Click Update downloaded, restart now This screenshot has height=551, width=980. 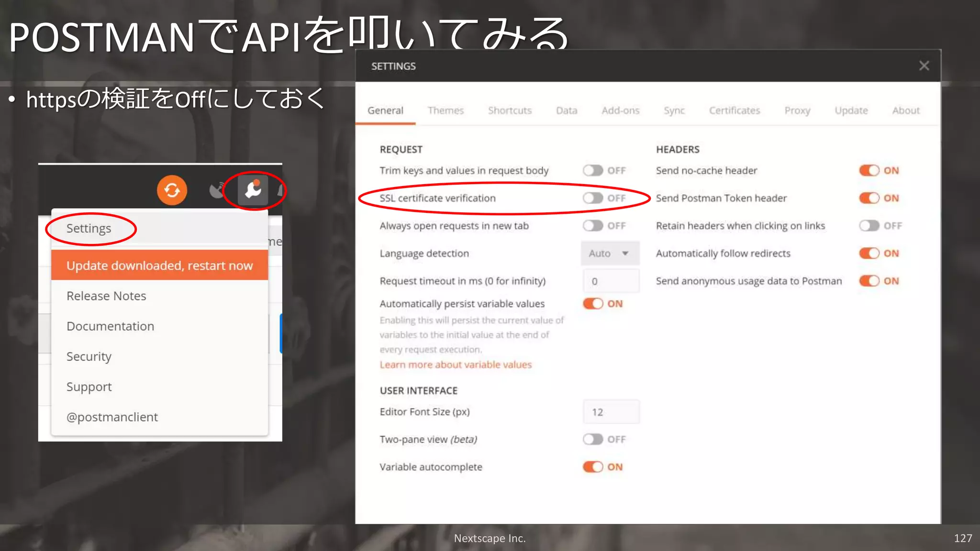coord(159,265)
